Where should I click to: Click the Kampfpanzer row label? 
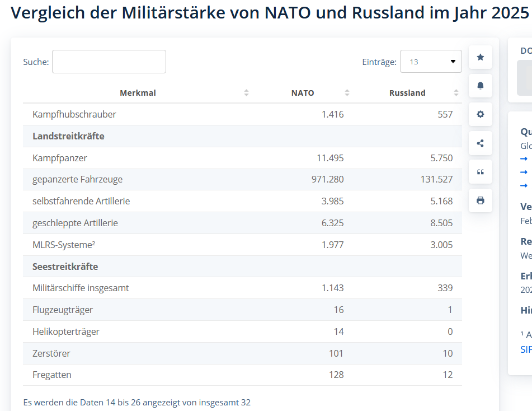60,158
